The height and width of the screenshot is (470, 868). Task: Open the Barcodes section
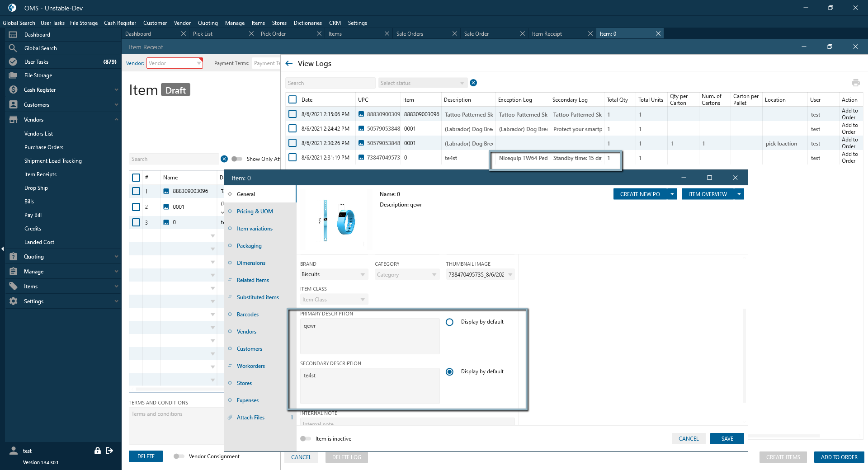click(x=248, y=315)
